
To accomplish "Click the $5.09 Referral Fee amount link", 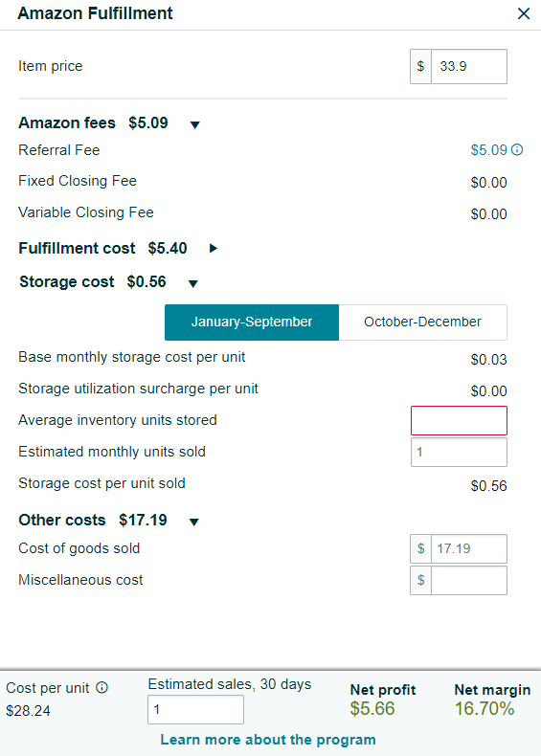I will (489, 150).
